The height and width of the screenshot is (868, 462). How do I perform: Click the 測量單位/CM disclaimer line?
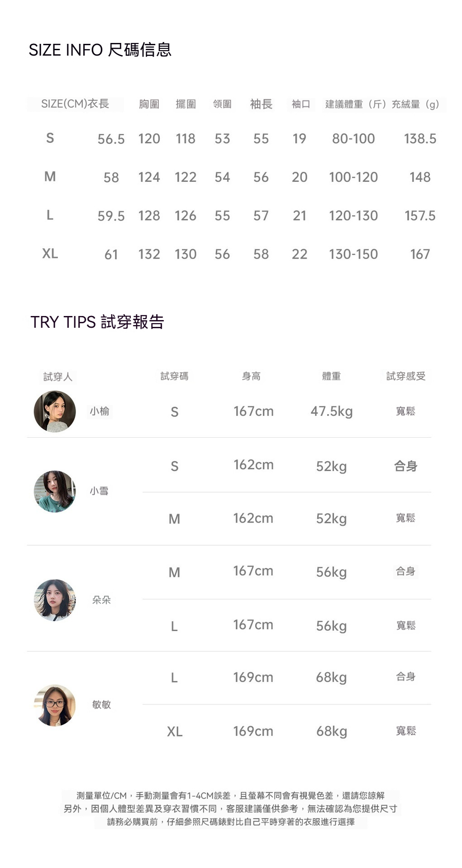(230, 796)
